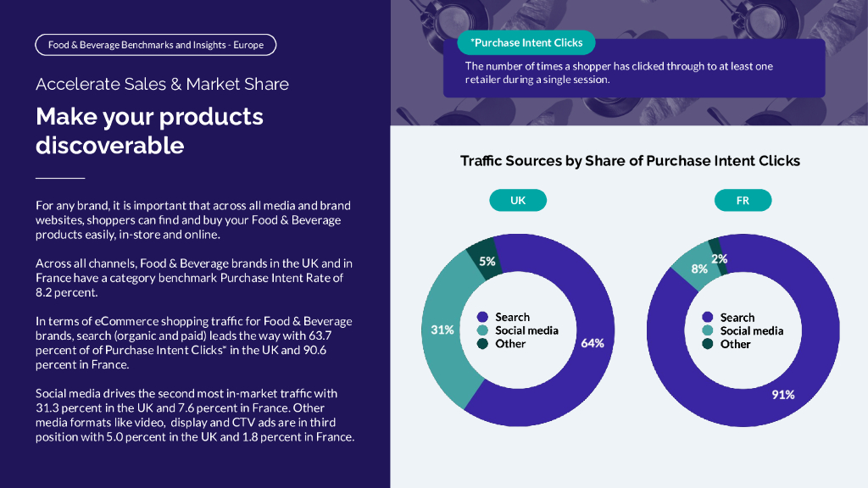
Task: Click the UK chart's Social media legend dot
Action: tap(481, 330)
